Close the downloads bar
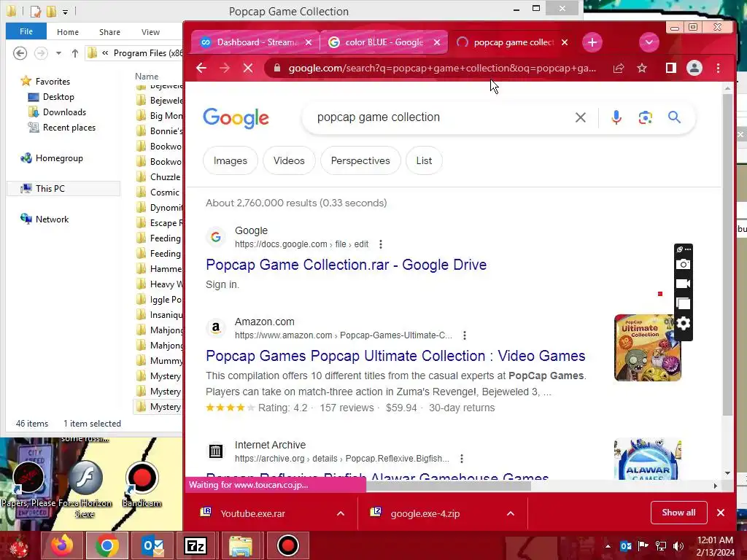 [x=721, y=513]
